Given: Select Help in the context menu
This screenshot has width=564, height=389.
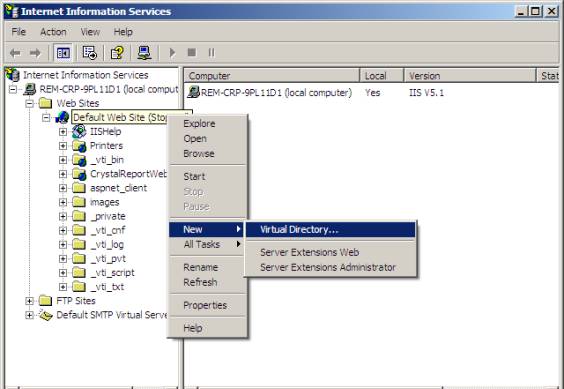Looking at the screenshot, I should 208,328.
